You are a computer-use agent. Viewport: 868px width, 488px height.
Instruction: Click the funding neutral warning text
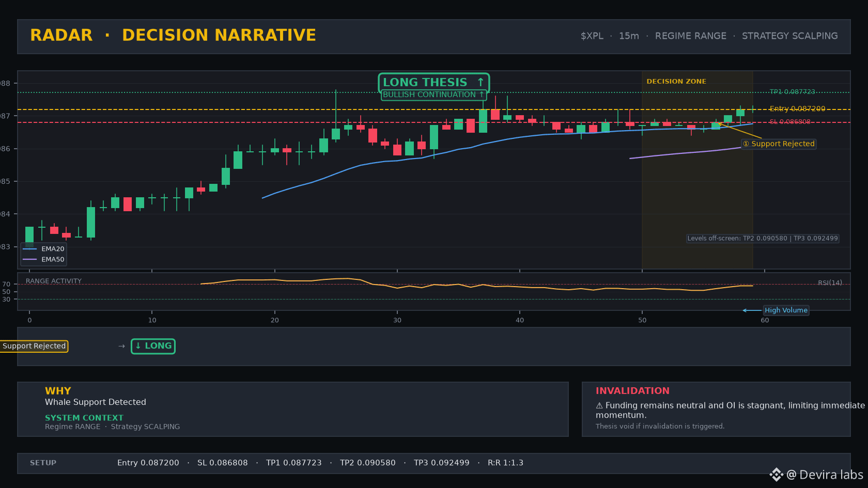click(730, 410)
